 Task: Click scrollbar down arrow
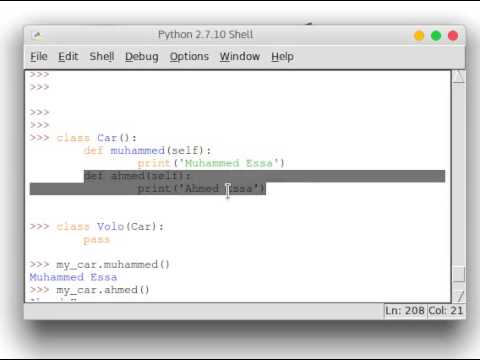[x=459, y=295]
